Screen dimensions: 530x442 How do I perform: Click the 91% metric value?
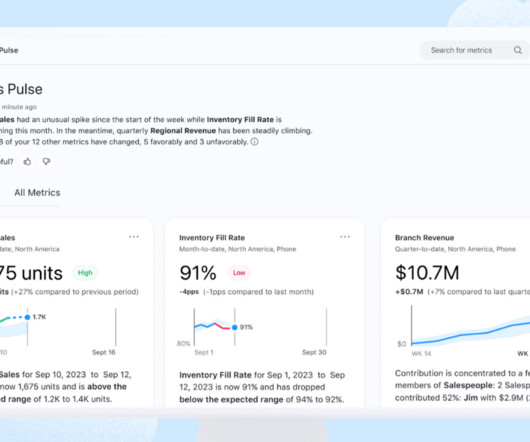click(198, 273)
